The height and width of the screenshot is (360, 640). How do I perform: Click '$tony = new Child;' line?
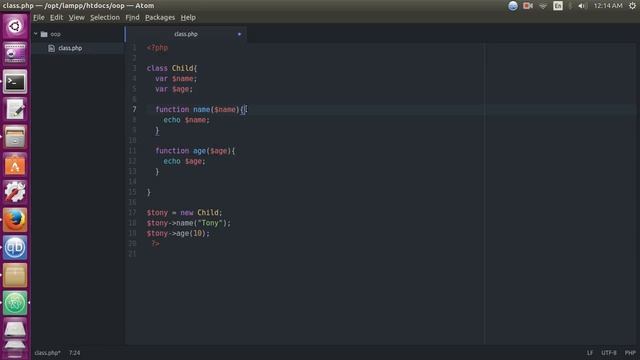[x=184, y=213]
